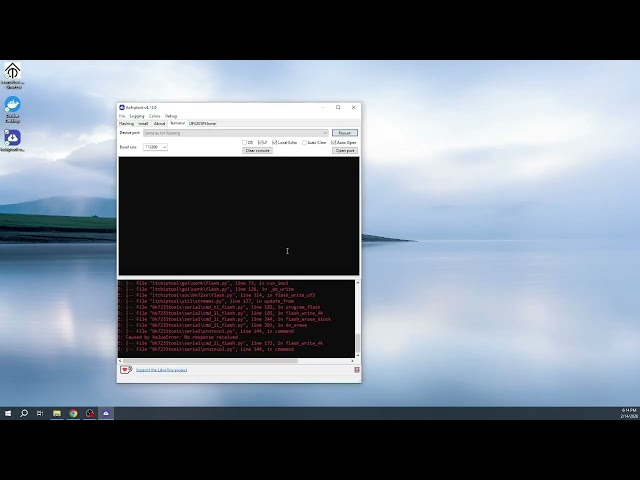640x480 pixels.
Task: Open the Support the LibreTiny project link
Action: (x=162, y=370)
